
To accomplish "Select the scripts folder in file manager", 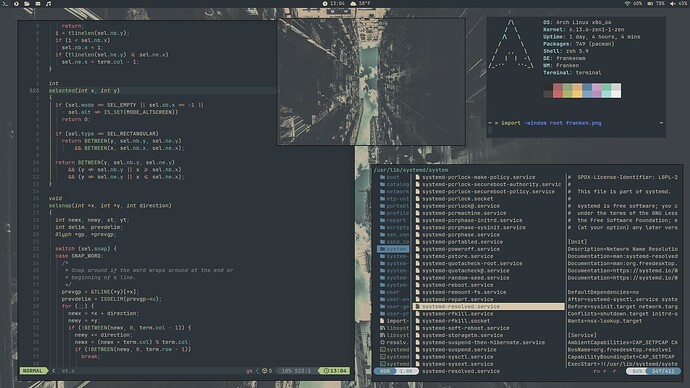I will (x=393, y=227).
